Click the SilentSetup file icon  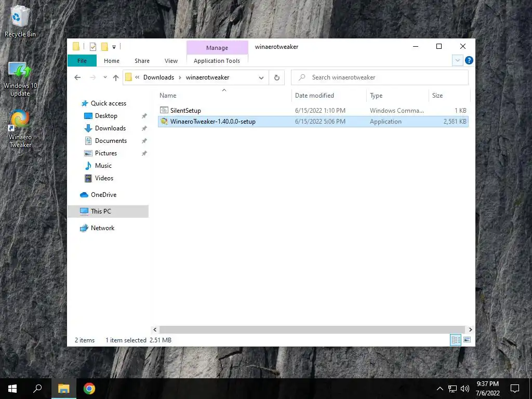pos(164,110)
